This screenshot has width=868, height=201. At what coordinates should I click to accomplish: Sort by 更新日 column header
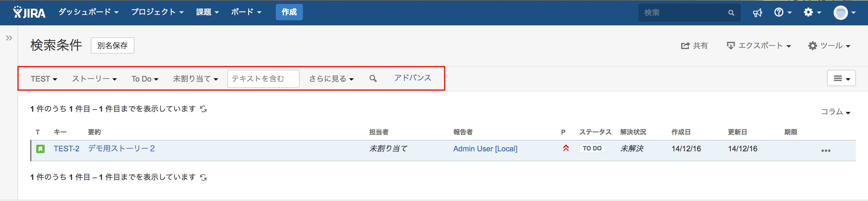[737, 132]
